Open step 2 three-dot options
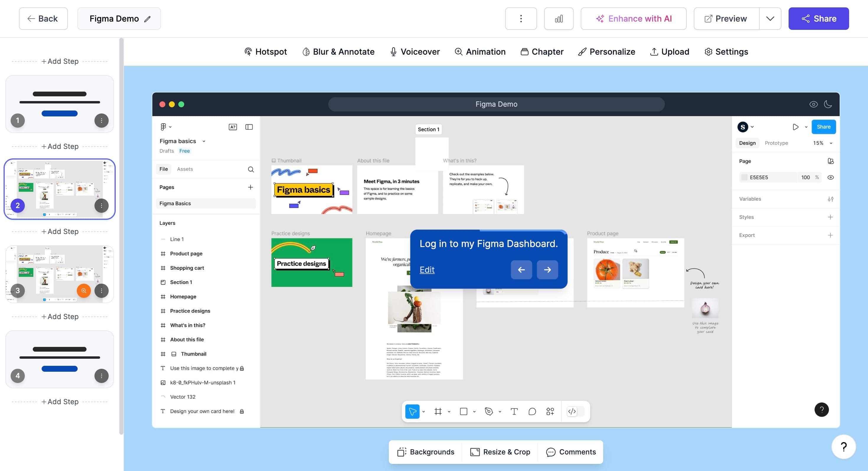 pos(102,206)
